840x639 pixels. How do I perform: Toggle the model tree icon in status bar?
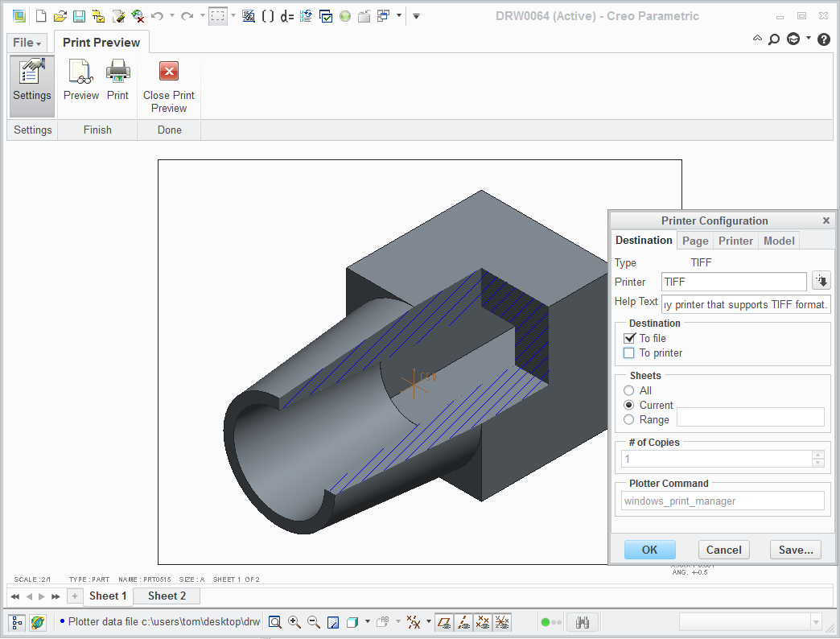[17, 622]
